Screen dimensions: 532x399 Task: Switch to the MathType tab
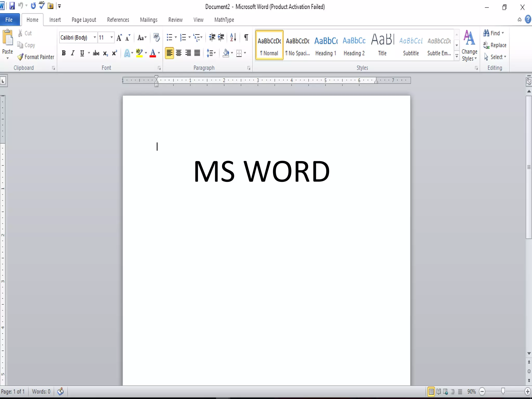click(x=224, y=20)
